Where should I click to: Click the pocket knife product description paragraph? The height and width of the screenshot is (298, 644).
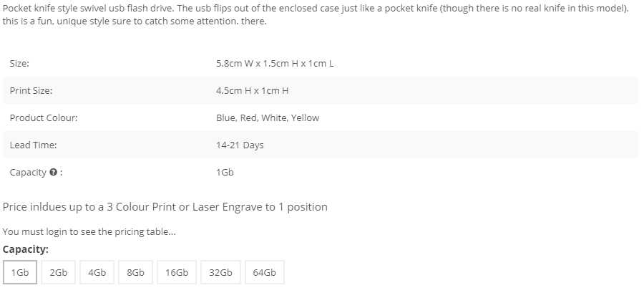click(x=316, y=15)
